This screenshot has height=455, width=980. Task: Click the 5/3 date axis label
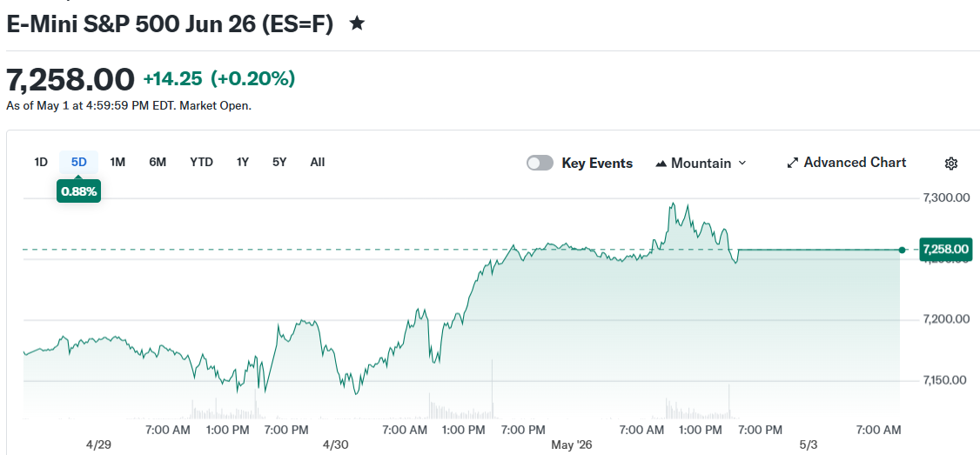click(x=809, y=445)
